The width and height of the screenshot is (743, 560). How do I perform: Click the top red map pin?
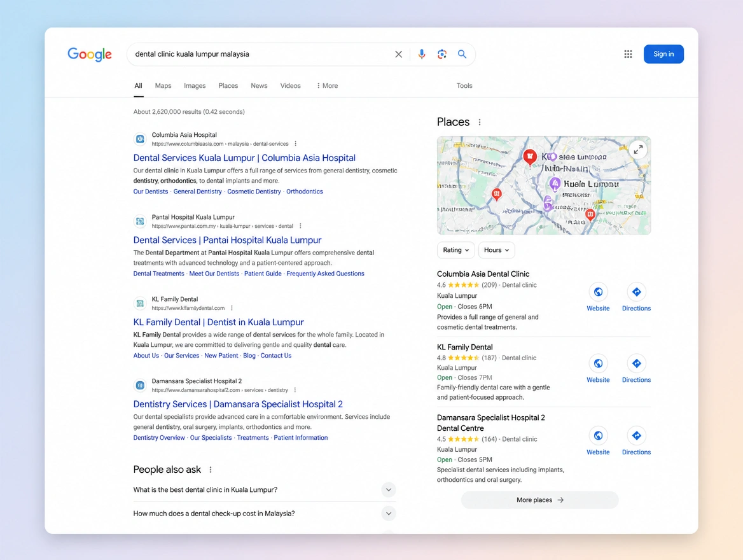tap(530, 157)
